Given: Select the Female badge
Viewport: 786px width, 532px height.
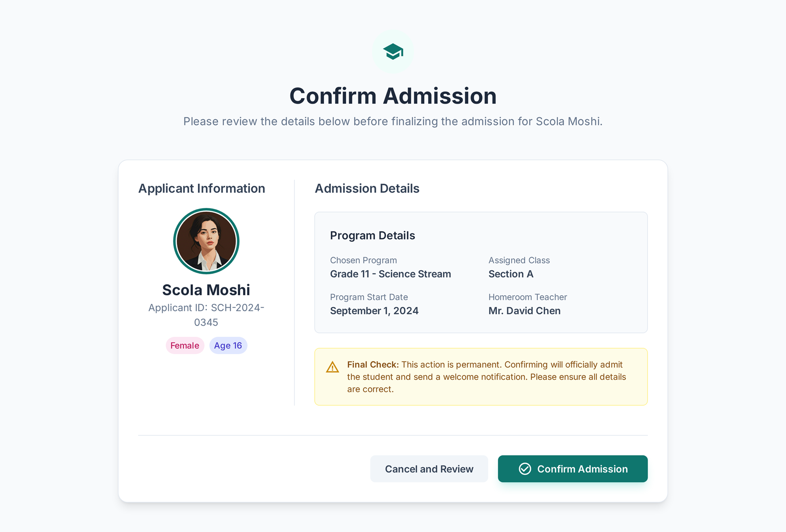Looking at the screenshot, I should pyautogui.click(x=185, y=345).
